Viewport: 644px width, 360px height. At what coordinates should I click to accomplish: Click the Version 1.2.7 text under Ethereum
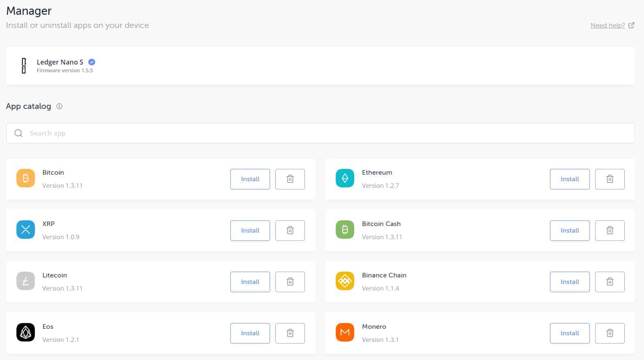pos(380,186)
